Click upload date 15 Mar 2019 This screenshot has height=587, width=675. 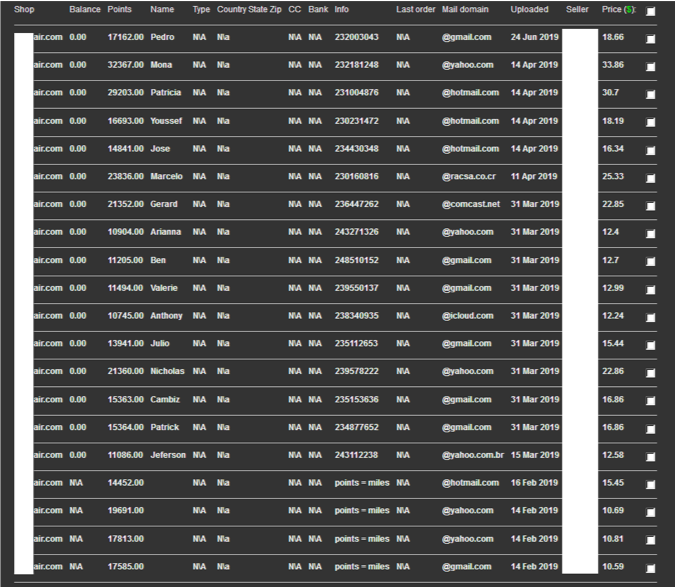tap(535, 455)
